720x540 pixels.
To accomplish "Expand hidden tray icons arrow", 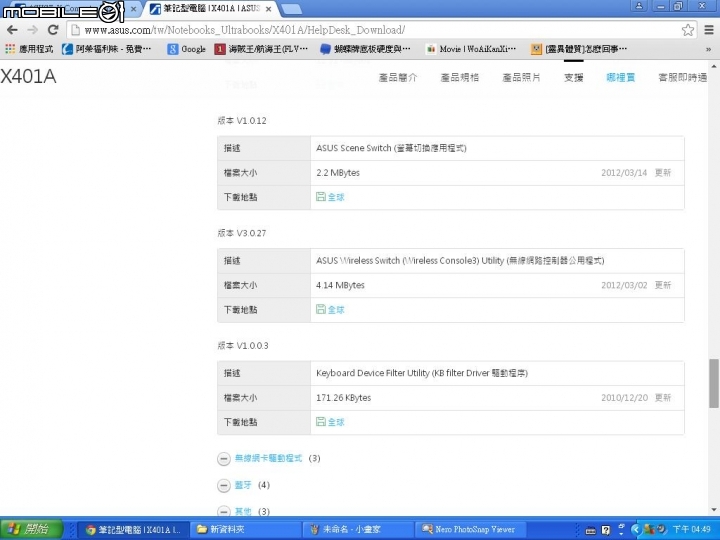I will click(x=636, y=529).
